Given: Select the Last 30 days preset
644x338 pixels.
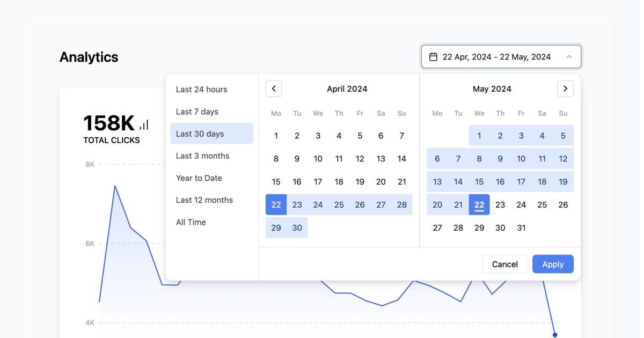Looking at the screenshot, I should click(x=211, y=134).
